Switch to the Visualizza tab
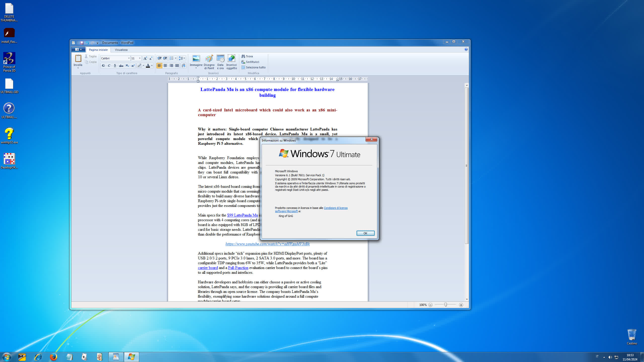644x362 pixels. [121, 50]
